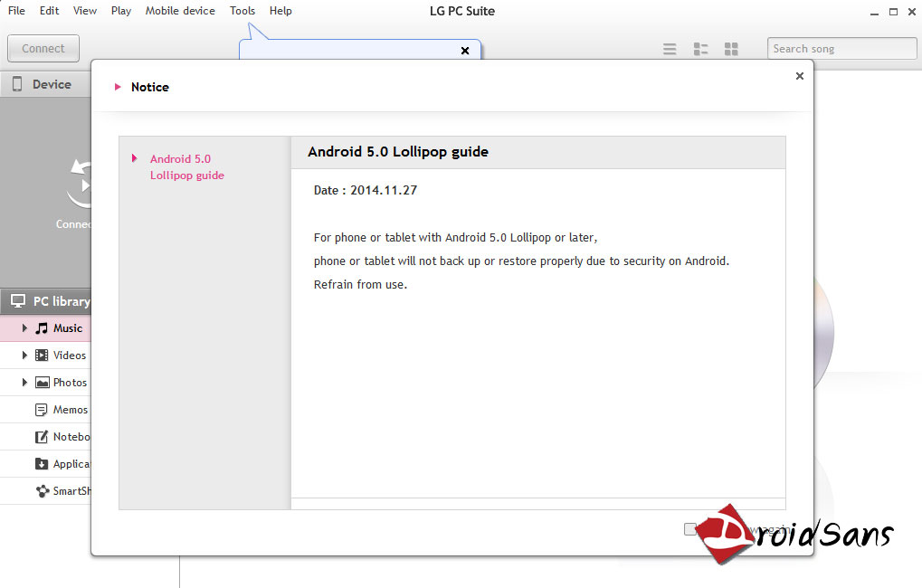The image size is (922, 588).
Task: Expand the Music tree item
Action: pyautogui.click(x=27, y=327)
